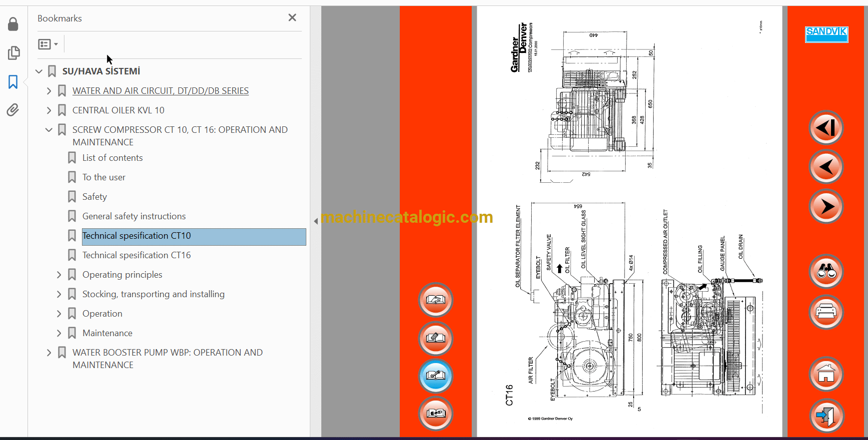The image size is (868, 440).
Task: Go to previous page using left arrow
Action: tap(826, 167)
